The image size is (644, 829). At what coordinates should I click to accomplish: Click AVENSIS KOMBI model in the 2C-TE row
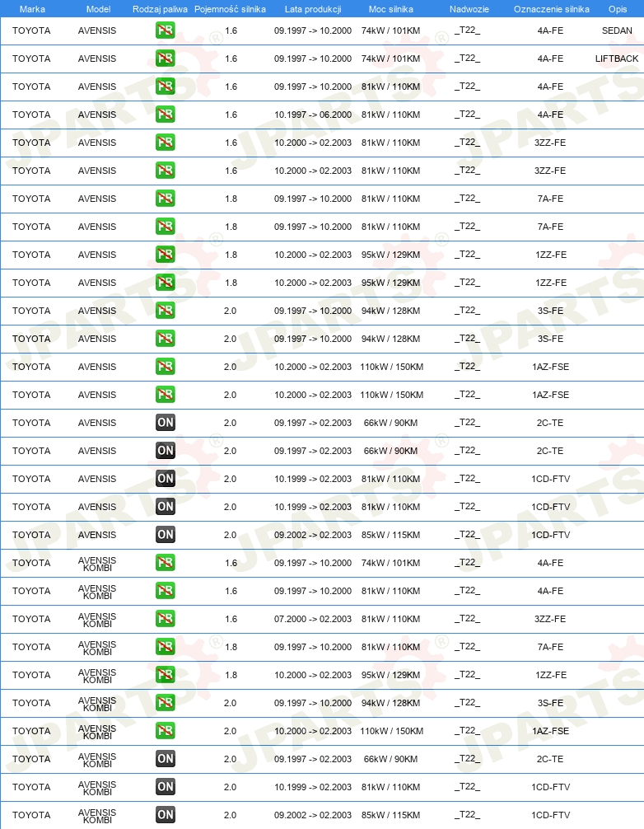pyautogui.click(x=97, y=760)
